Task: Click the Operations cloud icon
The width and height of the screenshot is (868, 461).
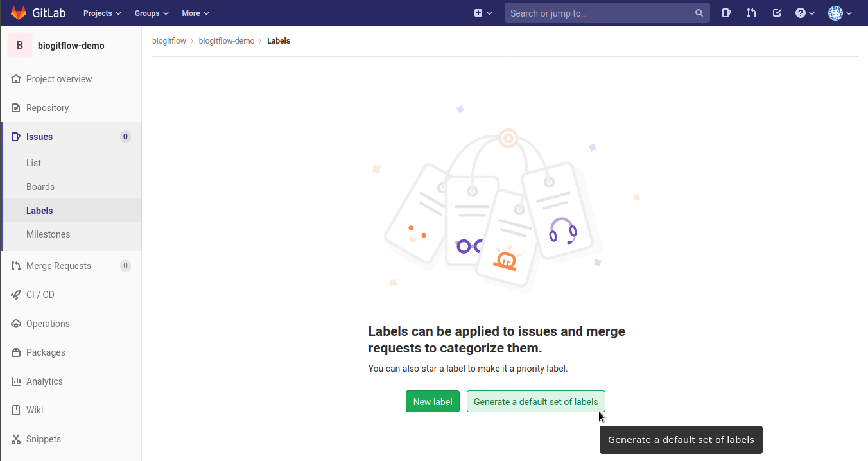Action: point(16,324)
